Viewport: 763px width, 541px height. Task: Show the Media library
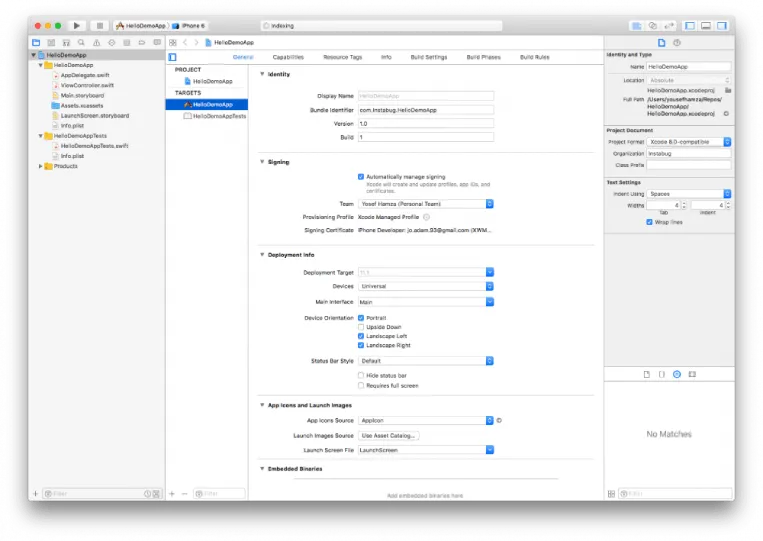click(x=692, y=374)
